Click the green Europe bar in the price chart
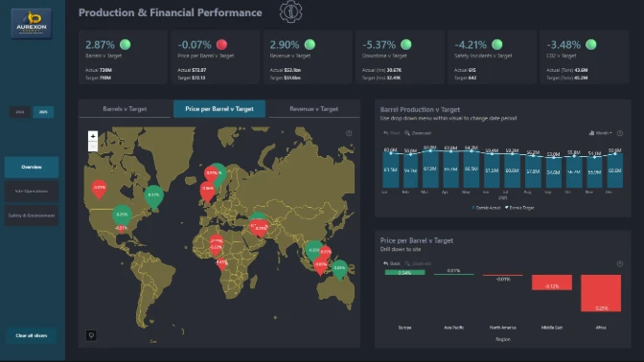Screen dimensions: 644x362 [405, 273]
